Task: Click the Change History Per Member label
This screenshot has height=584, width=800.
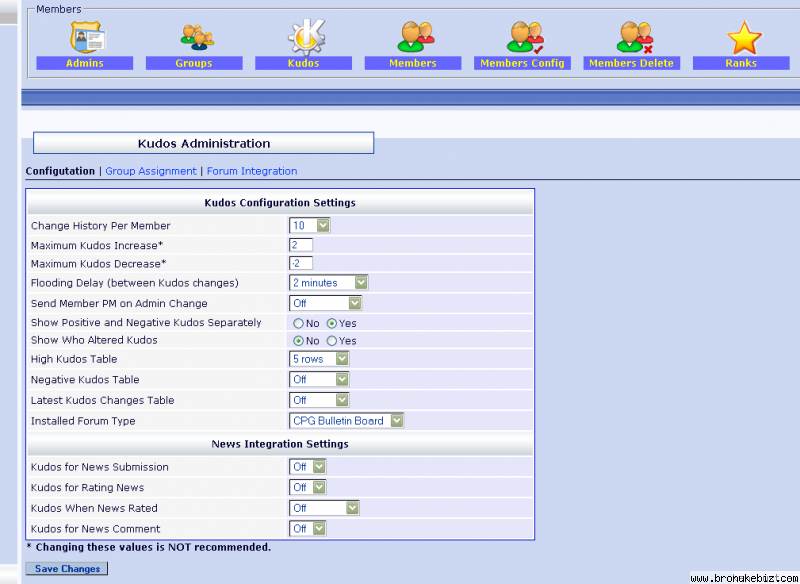Action: click(101, 225)
